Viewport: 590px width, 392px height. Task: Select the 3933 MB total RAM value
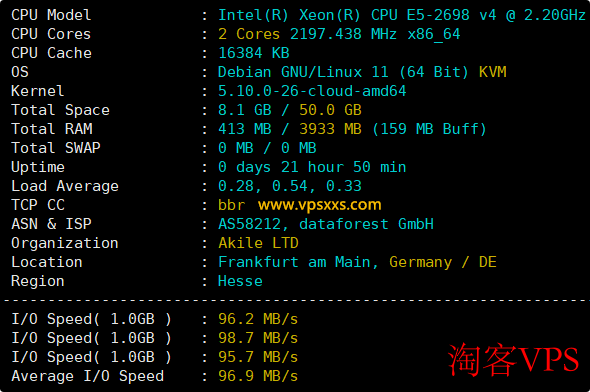pyautogui.click(x=330, y=129)
